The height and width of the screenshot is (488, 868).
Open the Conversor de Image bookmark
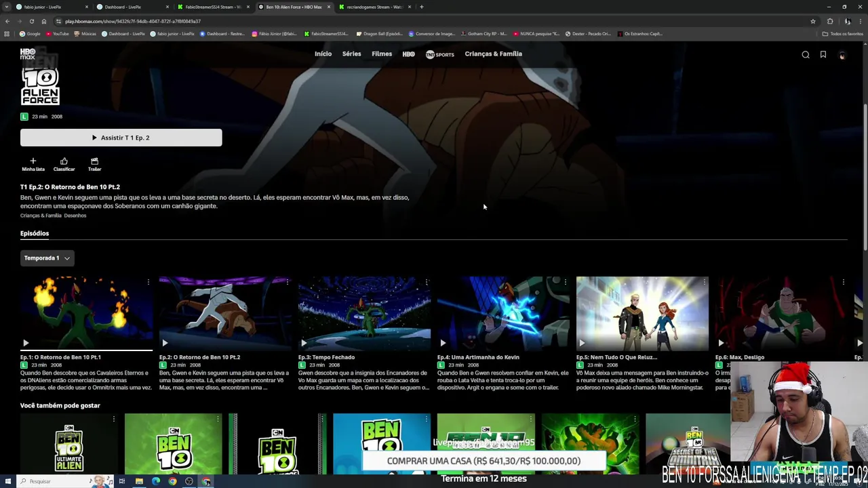[x=432, y=33]
